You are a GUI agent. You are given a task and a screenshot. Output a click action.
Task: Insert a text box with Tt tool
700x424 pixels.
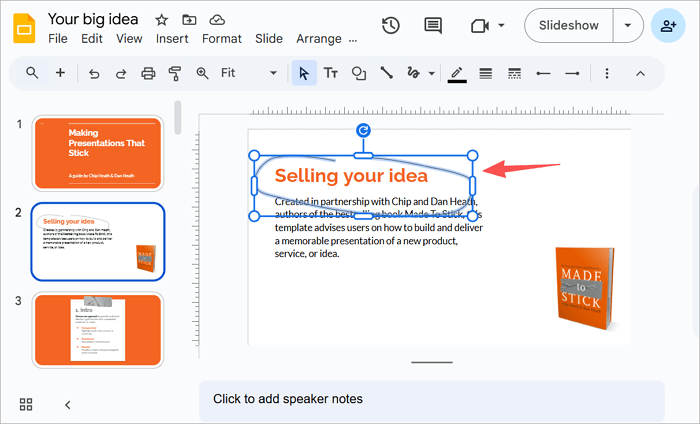tap(331, 73)
